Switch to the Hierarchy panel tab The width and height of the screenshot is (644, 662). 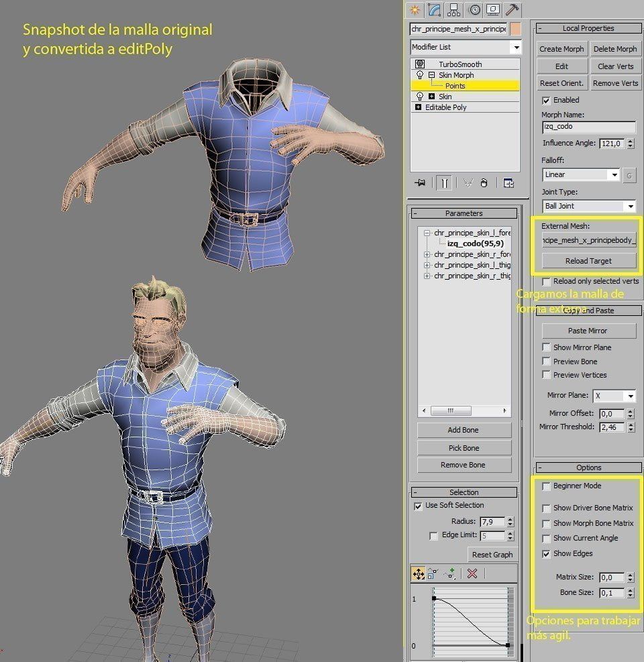click(x=454, y=9)
